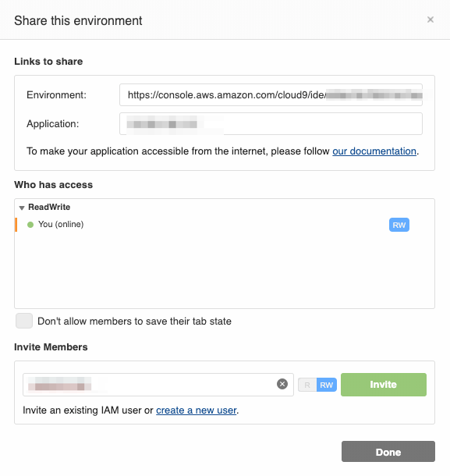Enable Don't allow members to save tab state

tap(24, 321)
